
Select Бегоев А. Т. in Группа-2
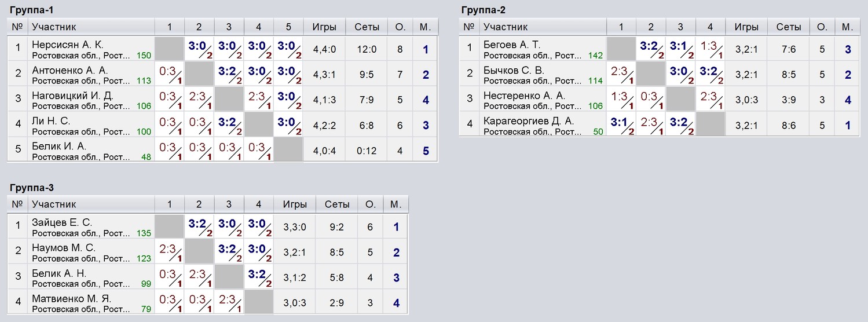point(511,45)
